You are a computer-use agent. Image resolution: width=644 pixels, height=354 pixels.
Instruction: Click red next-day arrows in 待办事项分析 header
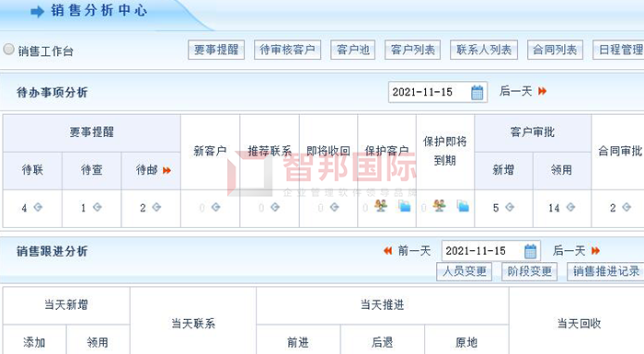point(542,91)
